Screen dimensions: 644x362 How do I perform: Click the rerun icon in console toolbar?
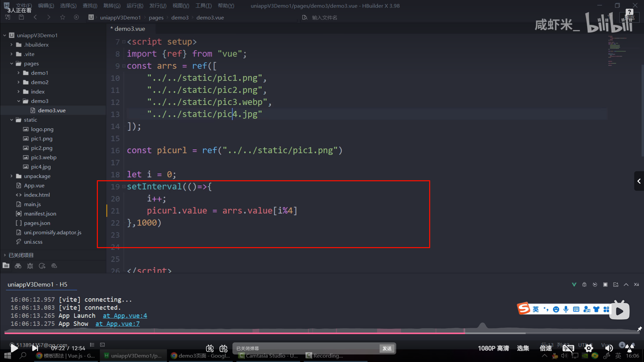[x=595, y=285]
